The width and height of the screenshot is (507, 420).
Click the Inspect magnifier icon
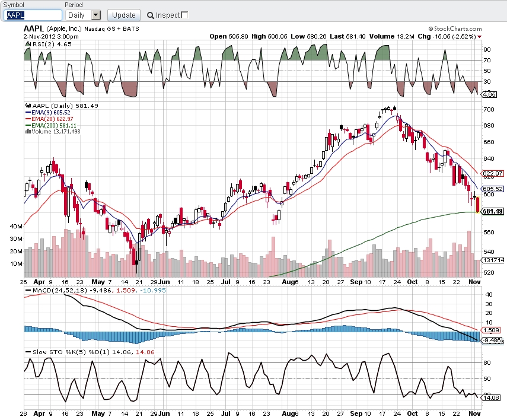[151, 15]
